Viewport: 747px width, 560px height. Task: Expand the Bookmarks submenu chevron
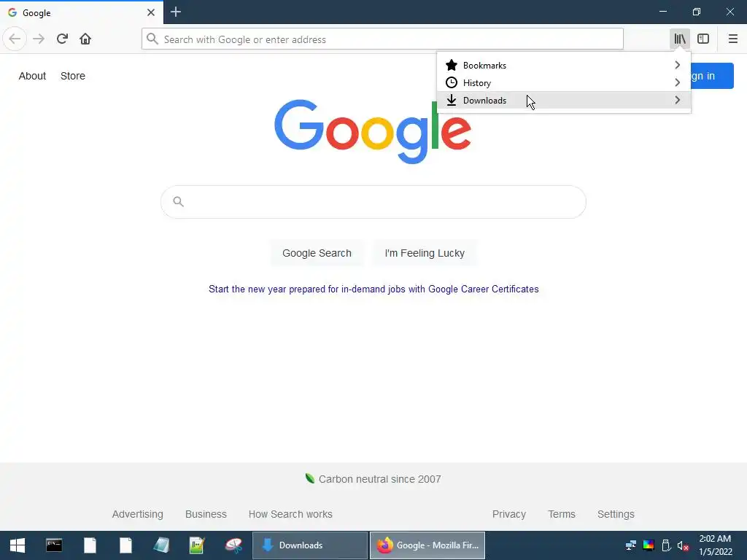[678, 65]
